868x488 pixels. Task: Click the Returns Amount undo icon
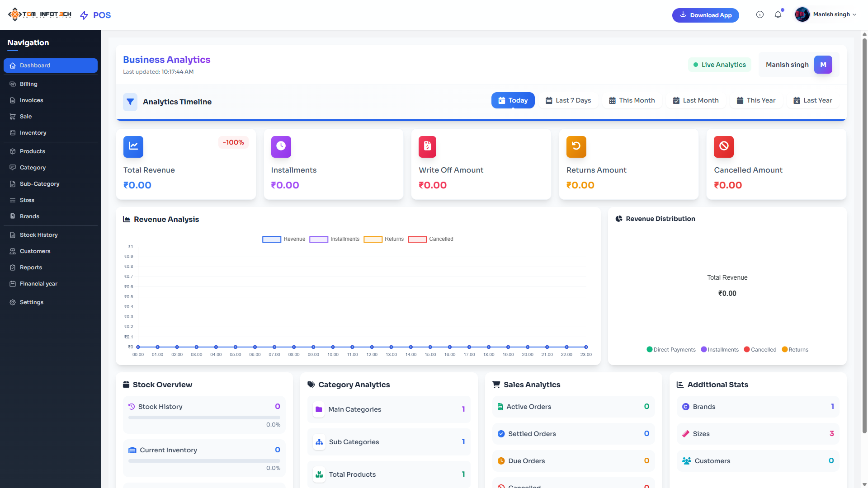(x=576, y=146)
